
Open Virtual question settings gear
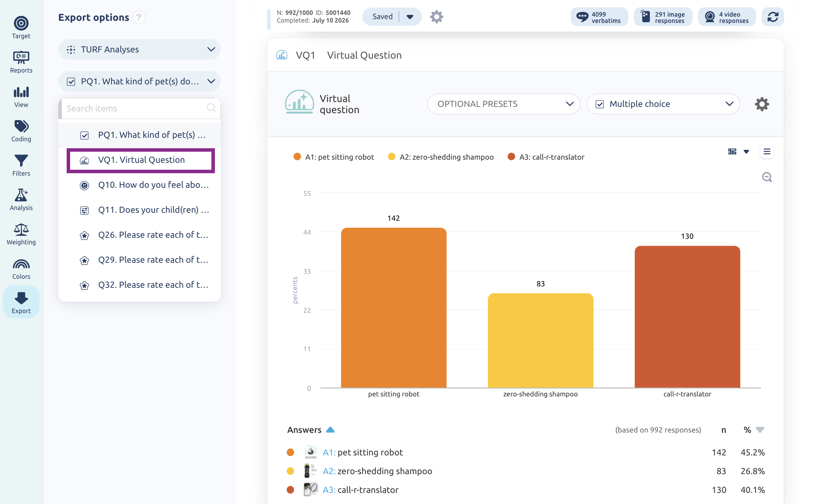point(762,104)
